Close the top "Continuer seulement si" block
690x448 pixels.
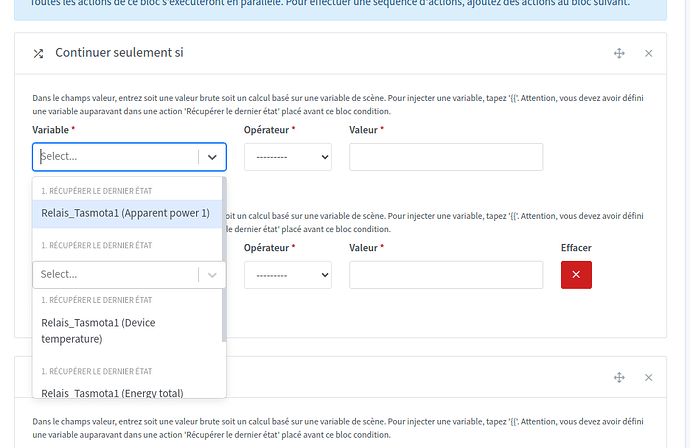(648, 53)
